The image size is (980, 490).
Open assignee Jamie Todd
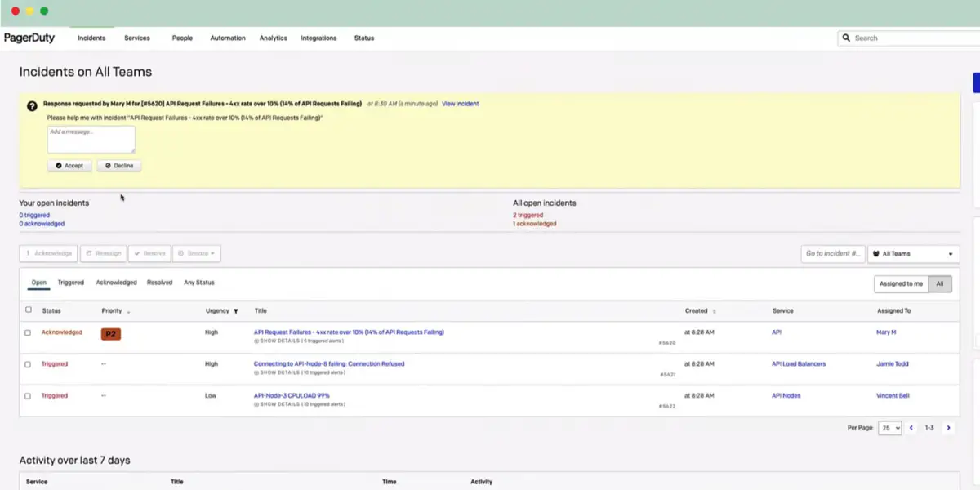(x=893, y=364)
